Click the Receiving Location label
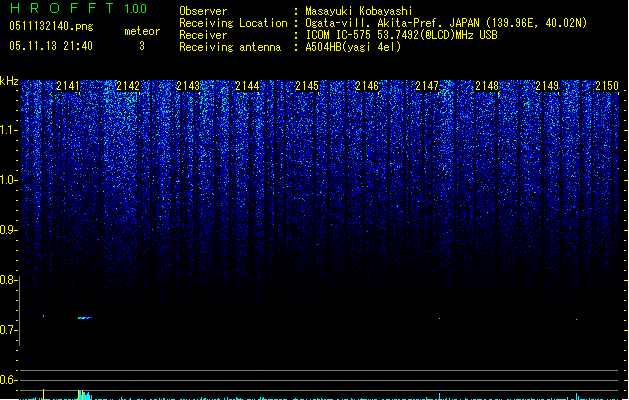Viewport: 629px width, 400px height. point(233,23)
